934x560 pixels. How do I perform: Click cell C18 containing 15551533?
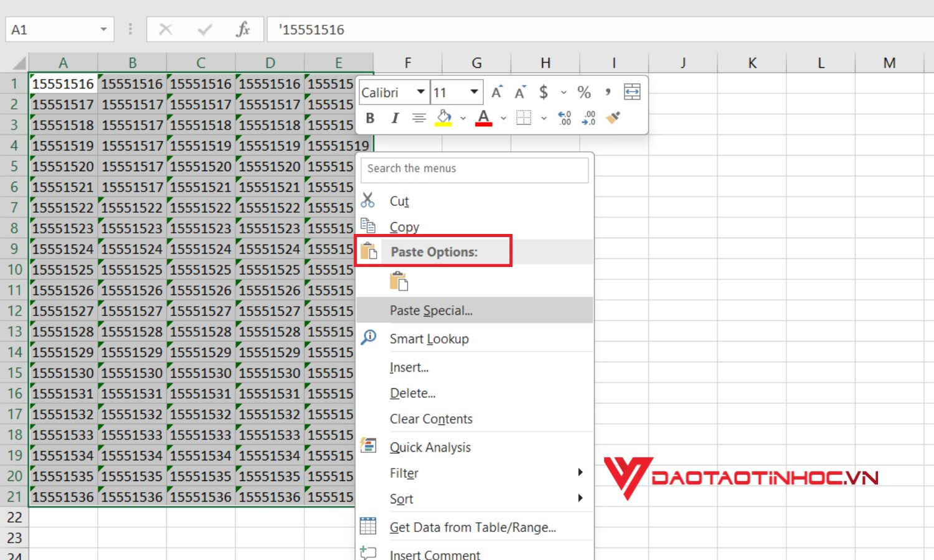200,434
